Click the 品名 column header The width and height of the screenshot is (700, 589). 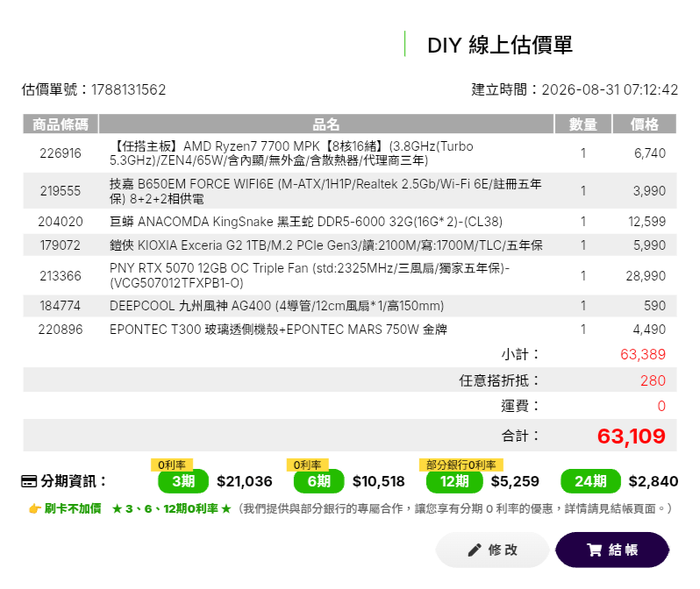(x=326, y=124)
